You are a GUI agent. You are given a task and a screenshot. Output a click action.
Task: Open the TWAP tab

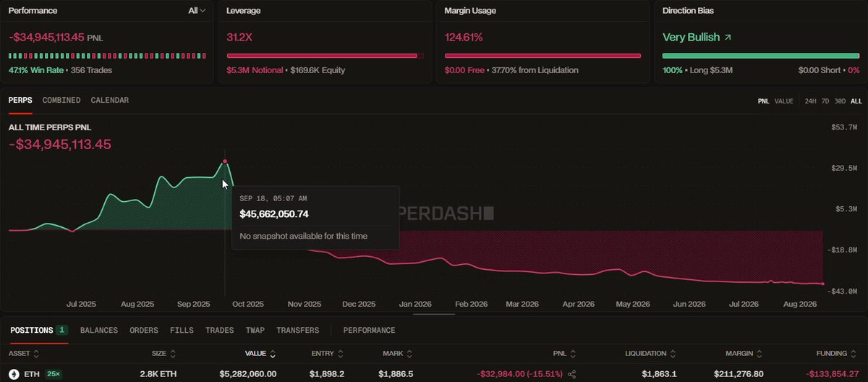pos(255,330)
